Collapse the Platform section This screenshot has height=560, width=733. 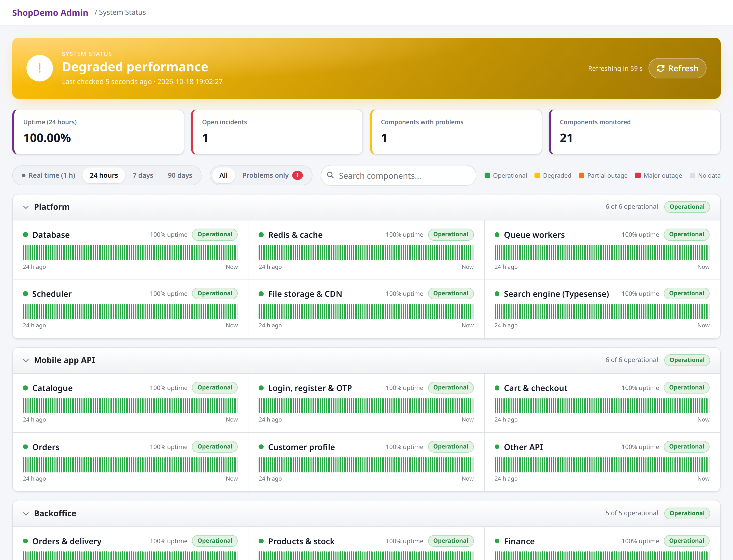26,207
